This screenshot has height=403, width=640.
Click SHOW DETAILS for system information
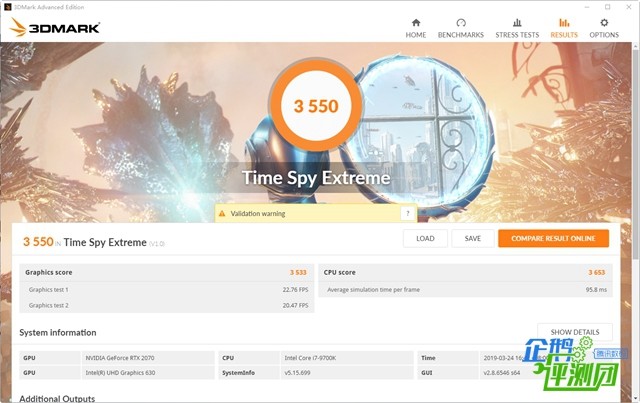pos(575,332)
